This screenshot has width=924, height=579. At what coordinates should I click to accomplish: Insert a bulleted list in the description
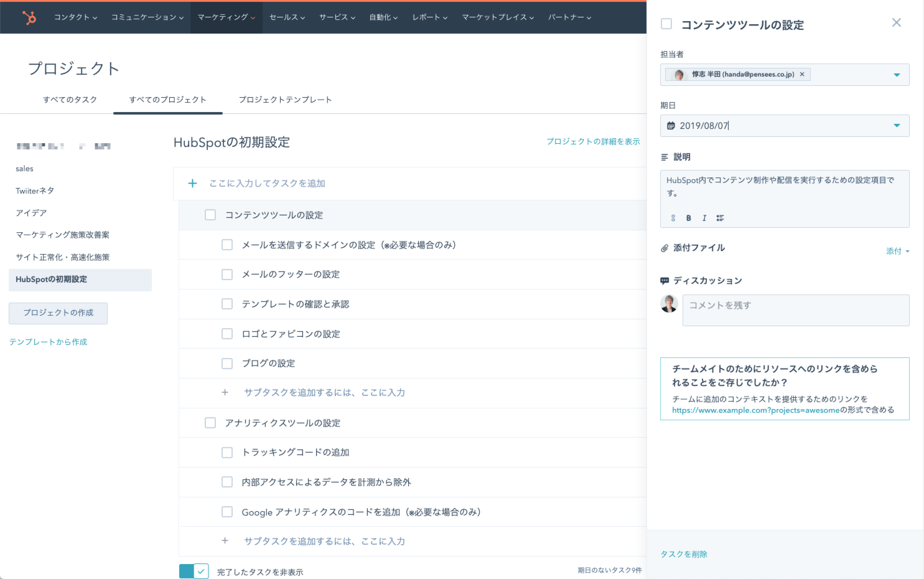[x=720, y=218]
